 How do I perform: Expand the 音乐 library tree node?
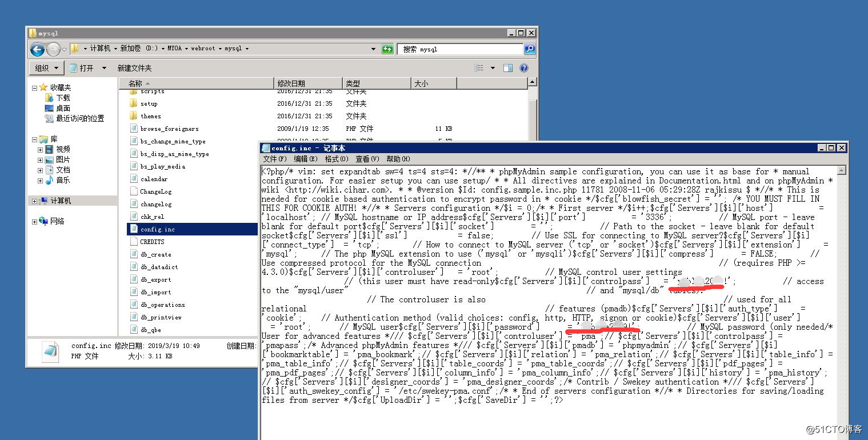[x=41, y=181]
